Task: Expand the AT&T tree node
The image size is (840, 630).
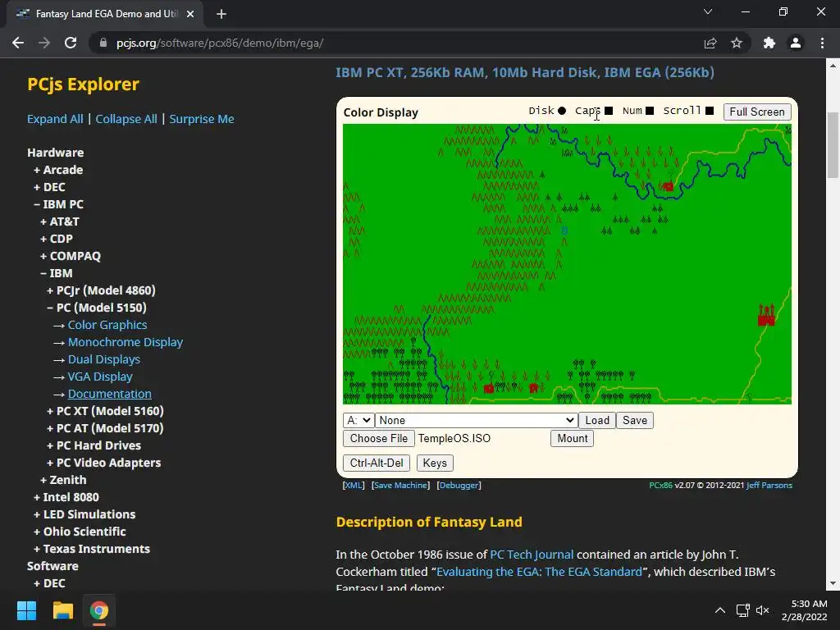Action: pyautogui.click(x=59, y=221)
